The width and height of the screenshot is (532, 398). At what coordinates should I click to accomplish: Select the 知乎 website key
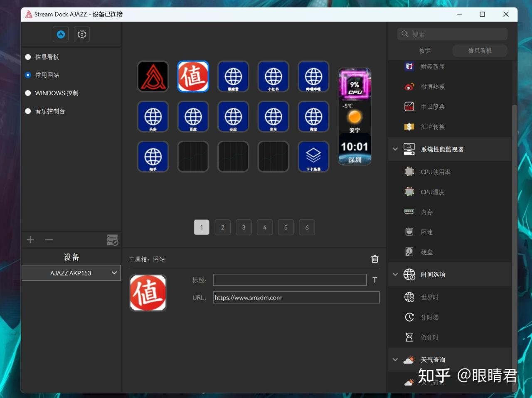click(153, 157)
